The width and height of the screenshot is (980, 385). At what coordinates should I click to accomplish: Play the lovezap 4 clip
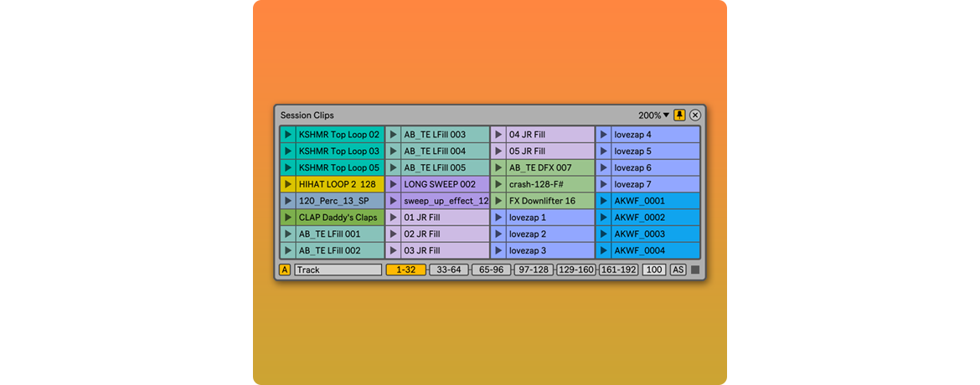click(x=603, y=135)
